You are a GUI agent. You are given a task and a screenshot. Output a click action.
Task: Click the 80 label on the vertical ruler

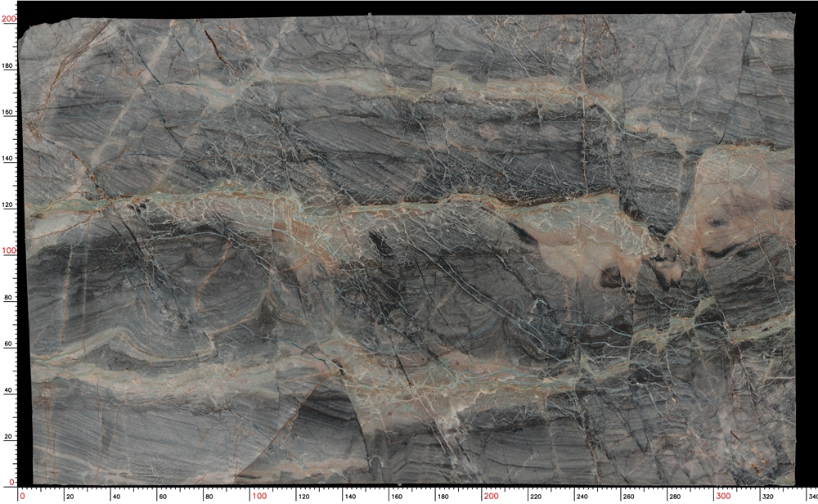click(x=7, y=296)
